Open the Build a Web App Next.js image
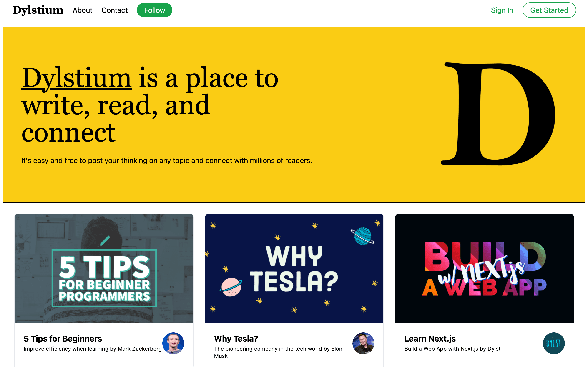Screen dimensions: 588x367 tap(484, 268)
